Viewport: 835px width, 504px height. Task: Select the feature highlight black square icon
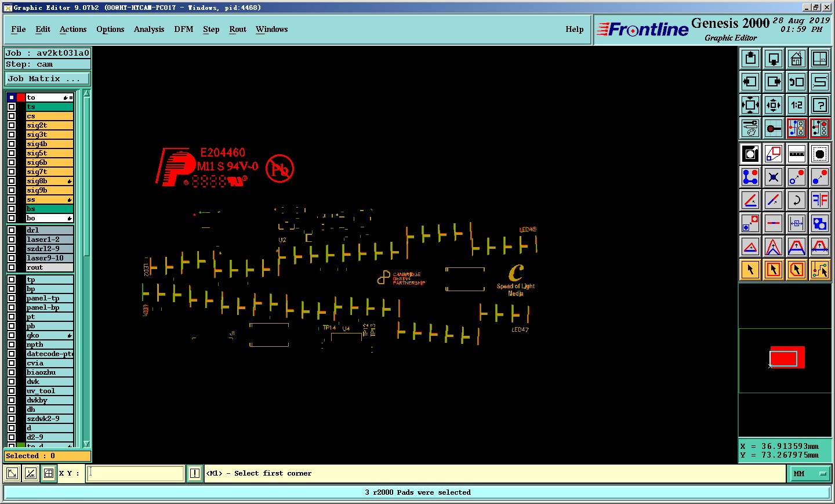pyautogui.click(x=750, y=154)
